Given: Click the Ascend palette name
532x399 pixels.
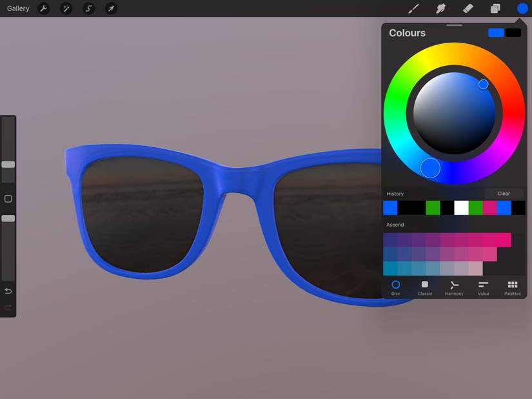Looking at the screenshot, I should pyautogui.click(x=395, y=225).
